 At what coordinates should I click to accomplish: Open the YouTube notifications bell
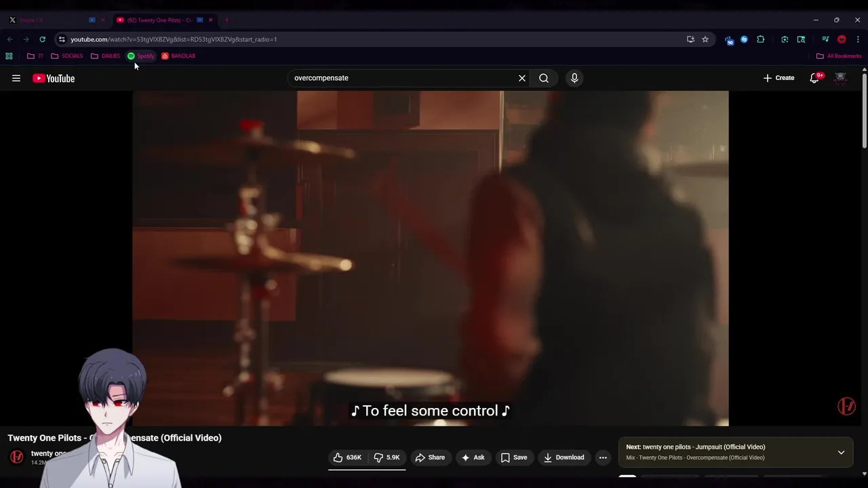point(815,78)
